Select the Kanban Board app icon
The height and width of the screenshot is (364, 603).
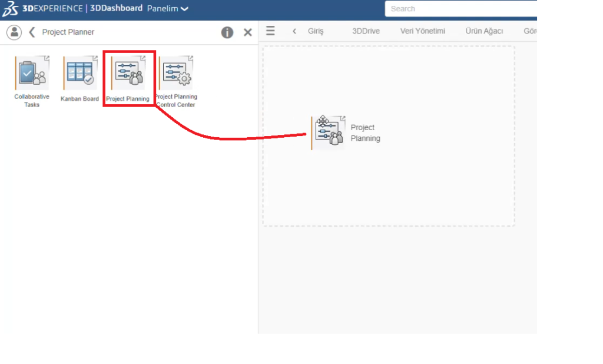[79, 74]
